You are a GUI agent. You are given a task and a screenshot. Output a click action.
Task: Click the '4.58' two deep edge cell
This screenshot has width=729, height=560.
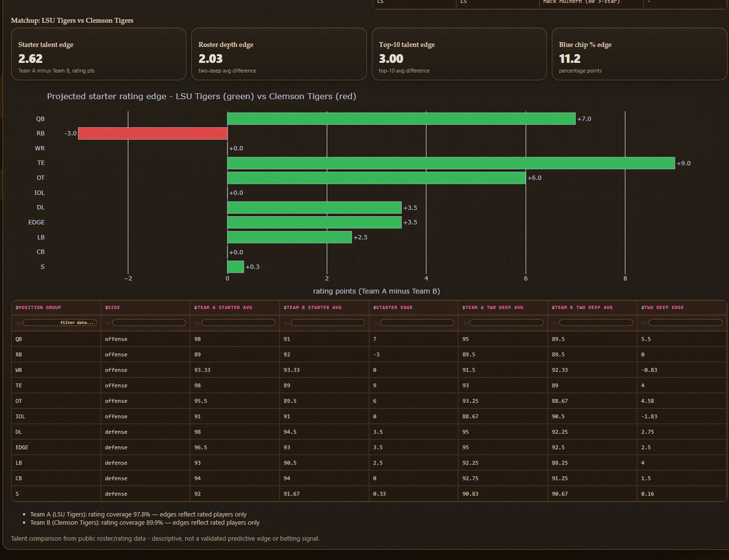point(682,401)
